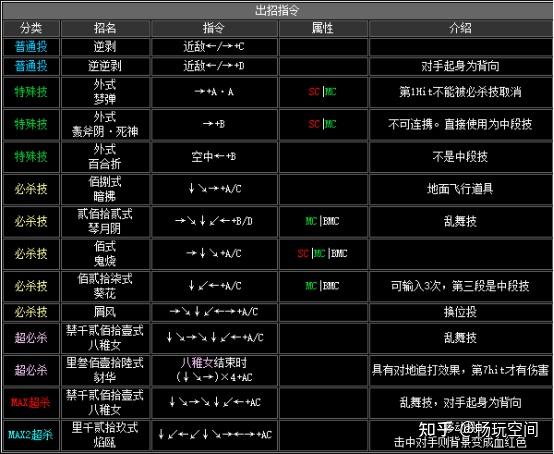This screenshot has height=454, width=554.
Task: Click the SC|MC attribute of 梦弹
Action: tap(322, 92)
